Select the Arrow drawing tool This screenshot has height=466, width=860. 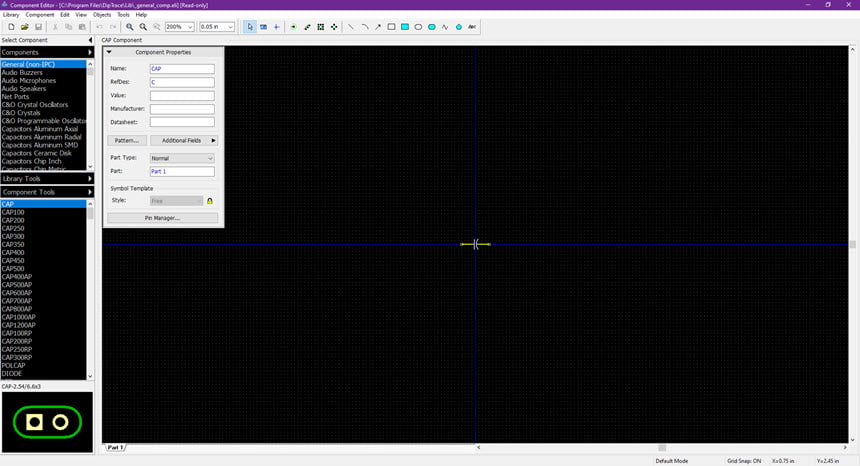coord(378,27)
